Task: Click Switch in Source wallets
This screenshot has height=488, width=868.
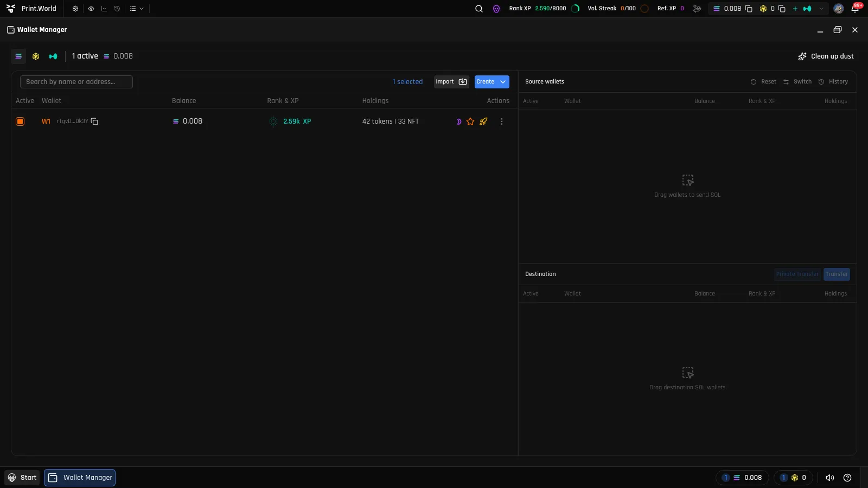Action: (x=797, y=82)
